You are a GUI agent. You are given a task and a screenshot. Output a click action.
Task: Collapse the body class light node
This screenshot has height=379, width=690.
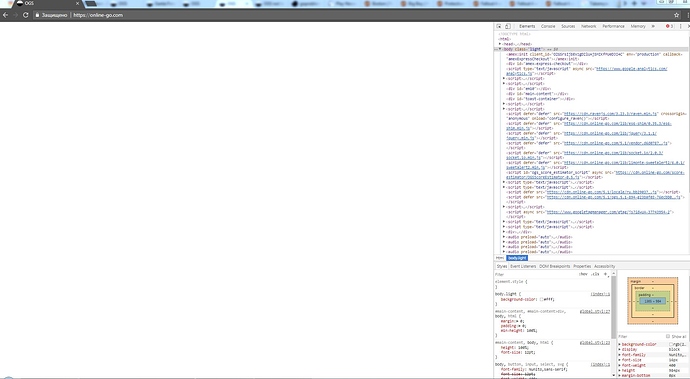click(500, 49)
